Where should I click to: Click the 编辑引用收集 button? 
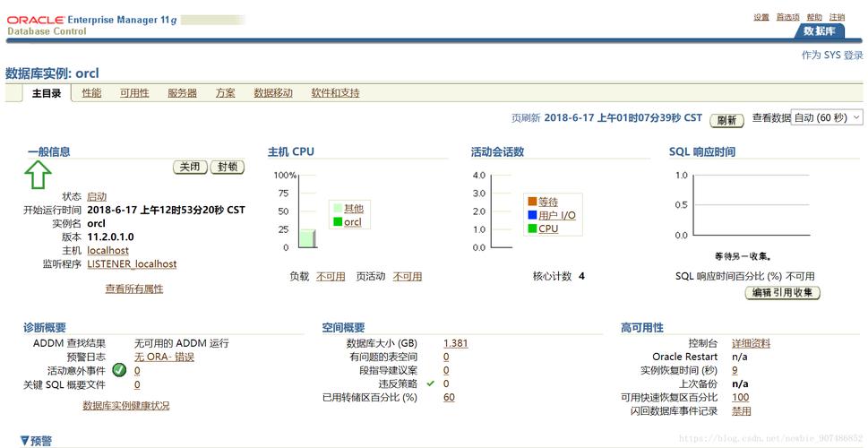tap(782, 293)
